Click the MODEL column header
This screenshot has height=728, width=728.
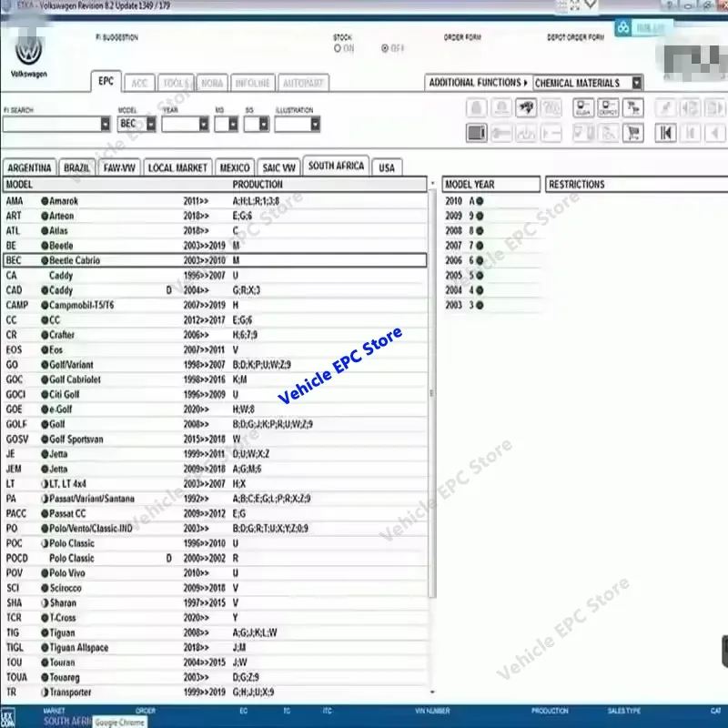(x=19, y=185)
